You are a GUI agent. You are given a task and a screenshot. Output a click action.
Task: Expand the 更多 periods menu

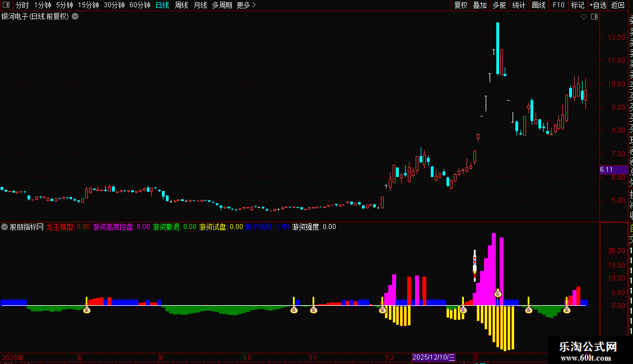click(246, 5)
